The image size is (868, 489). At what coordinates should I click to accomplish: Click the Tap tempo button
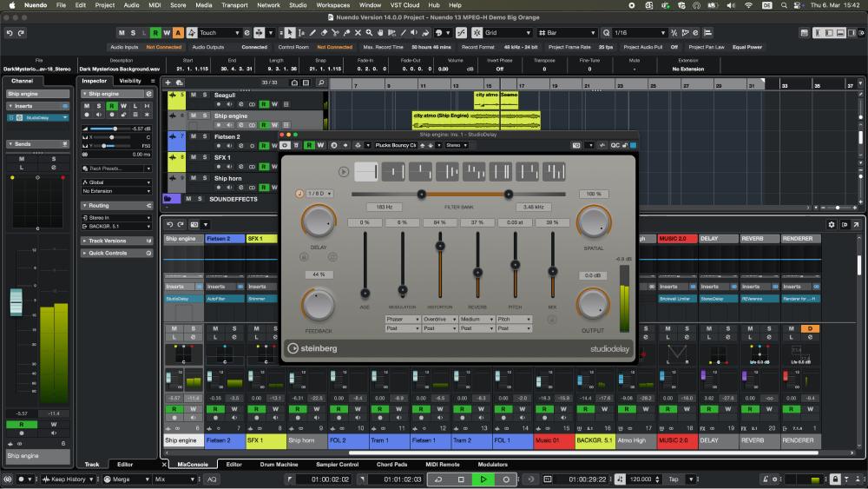[x=673, y=479]
